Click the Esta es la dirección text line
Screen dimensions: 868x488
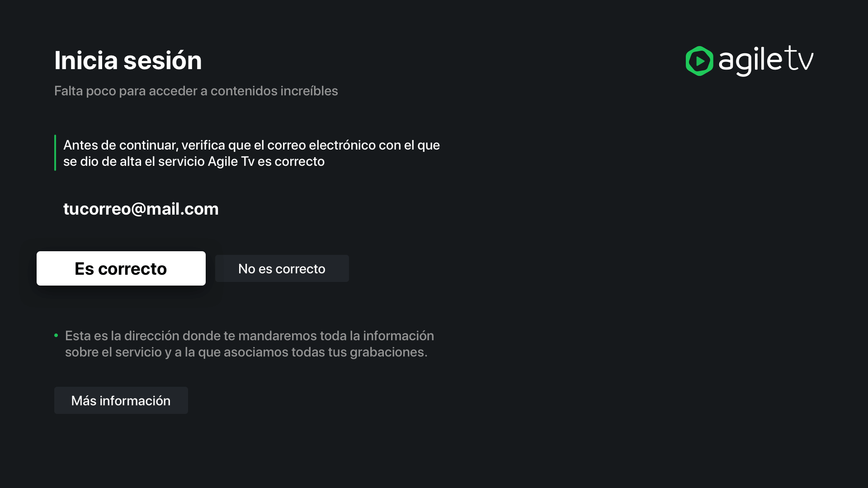tap(250, 336)
